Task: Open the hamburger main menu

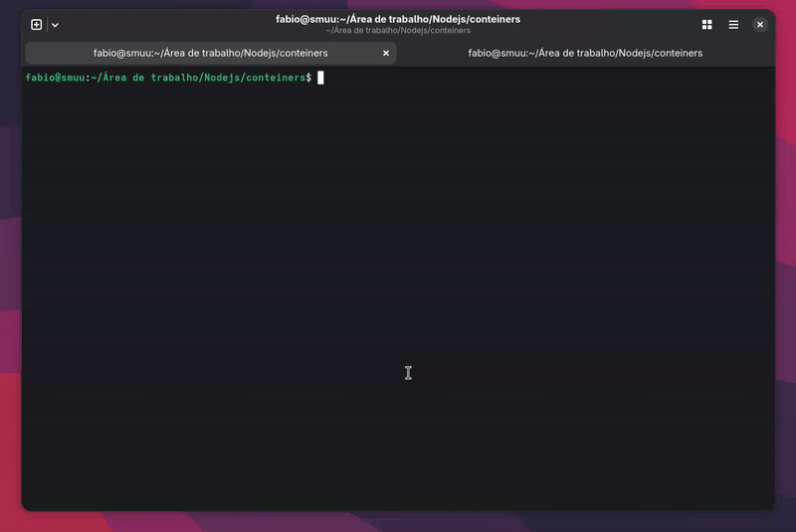Action: coord(733,24)
